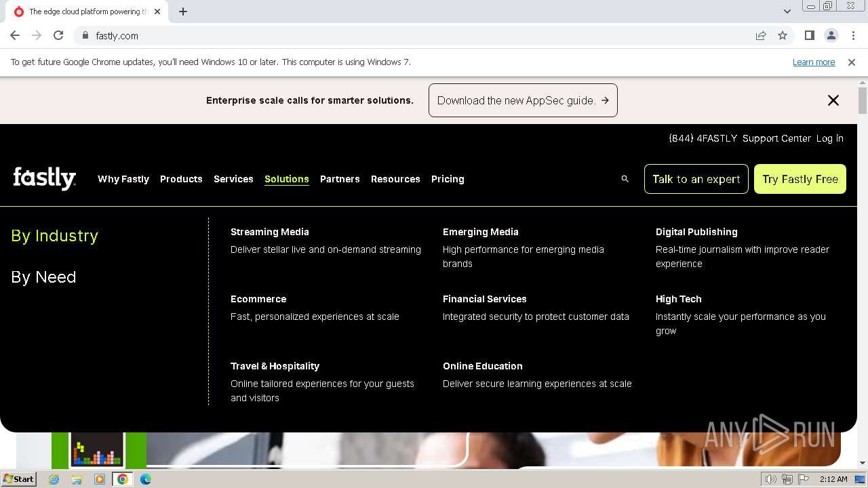This screenshot has height=488, width=868.
Task: Open Windows Media Player taskbar icon
Action: tap(100, 479)
